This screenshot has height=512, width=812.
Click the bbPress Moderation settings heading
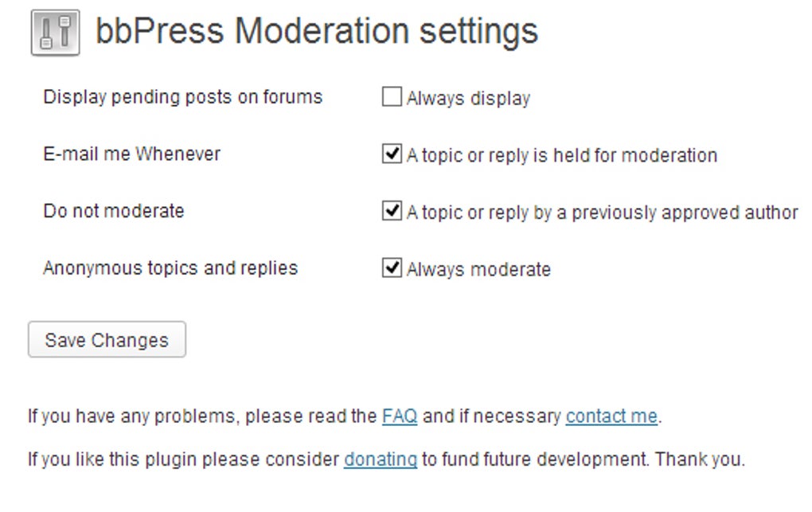click(x=317, y=32)
